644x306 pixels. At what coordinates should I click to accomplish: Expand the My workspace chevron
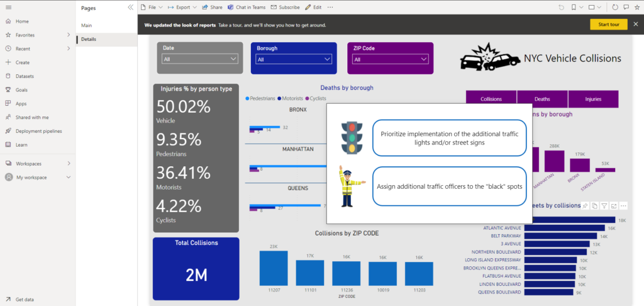point(69,178)
